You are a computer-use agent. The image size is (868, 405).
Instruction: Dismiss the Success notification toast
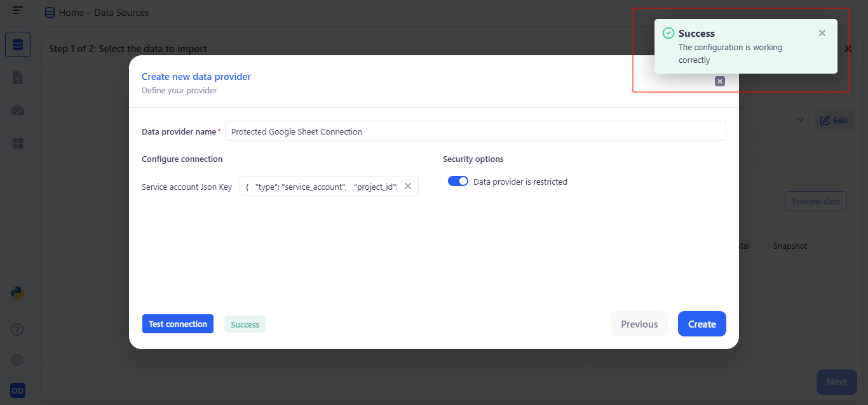tap(822, 33)
